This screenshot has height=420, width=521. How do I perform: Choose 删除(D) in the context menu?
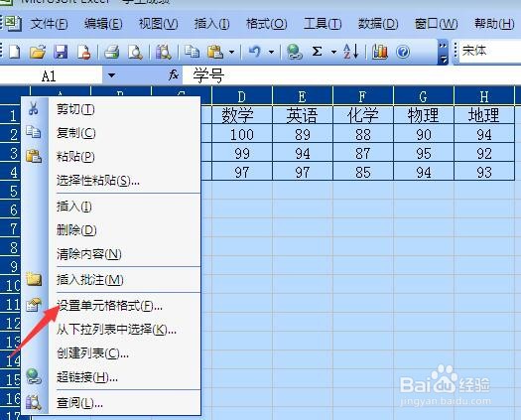click(111, 230)
